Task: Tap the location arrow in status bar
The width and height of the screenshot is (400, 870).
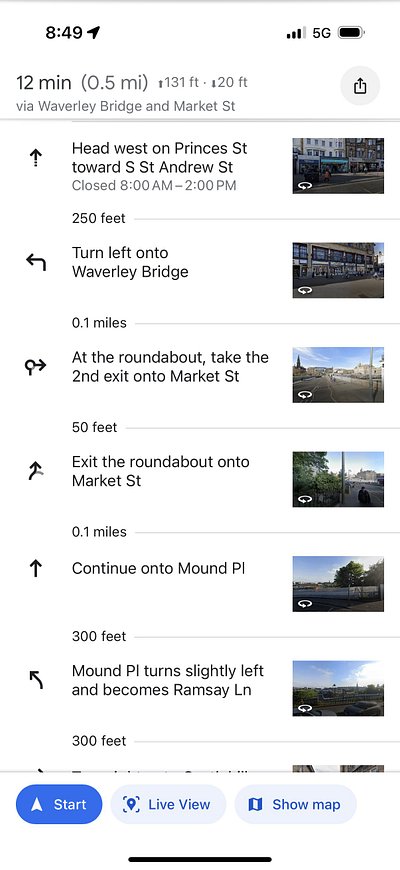Action: [94, 33]
